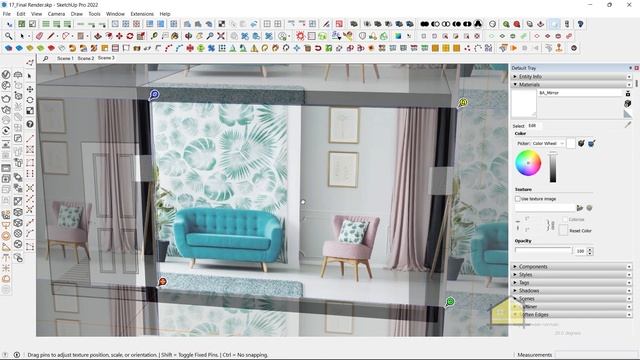
Task: Click the left-panel question mark help icon
Action: click(x=30, y=124)
